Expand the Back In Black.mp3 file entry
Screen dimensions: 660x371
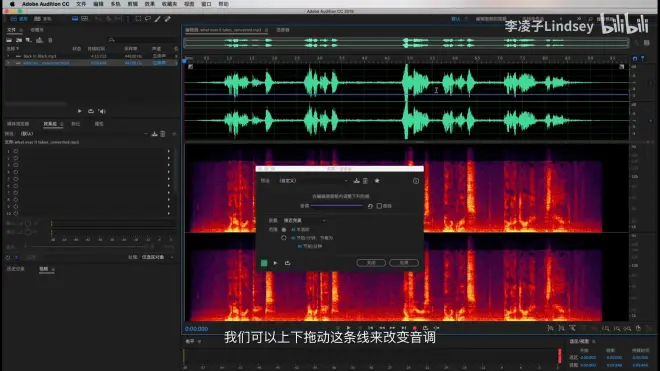click(8, 56)
